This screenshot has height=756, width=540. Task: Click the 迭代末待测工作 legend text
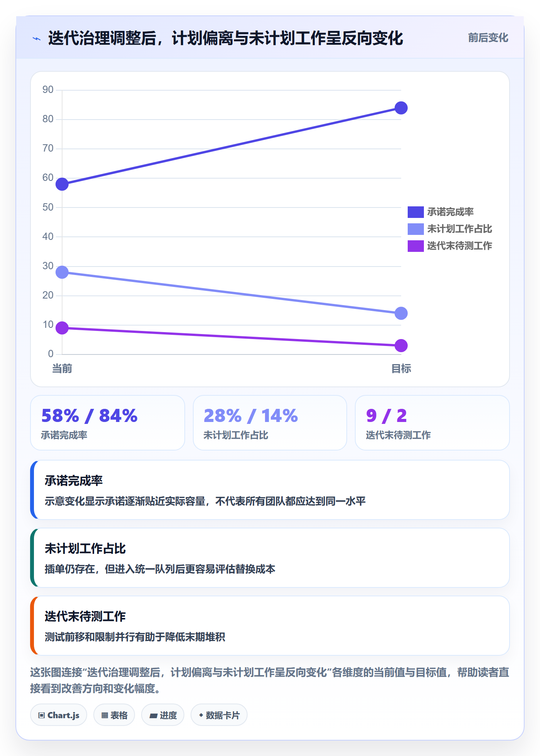pyautogui.click(x=459, y=246)
